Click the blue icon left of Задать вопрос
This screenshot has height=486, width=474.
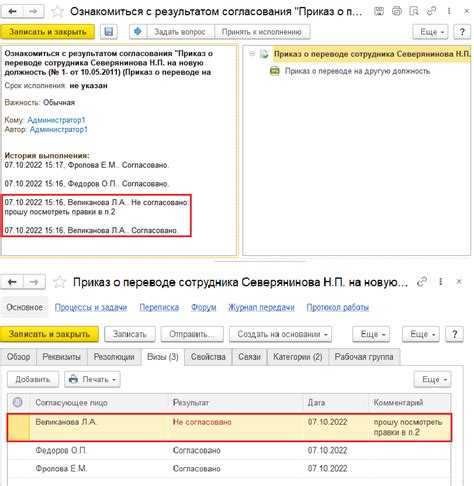(x=138, y=32)
